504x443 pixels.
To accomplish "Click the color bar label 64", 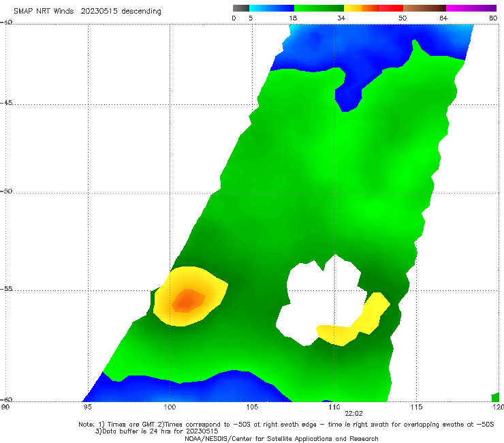I will [x=443, y=18].
